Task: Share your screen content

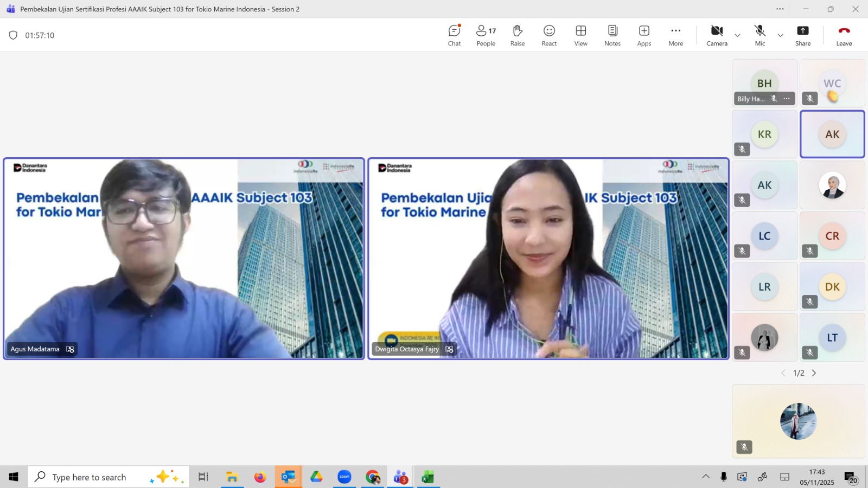Action: pos(802,36)
